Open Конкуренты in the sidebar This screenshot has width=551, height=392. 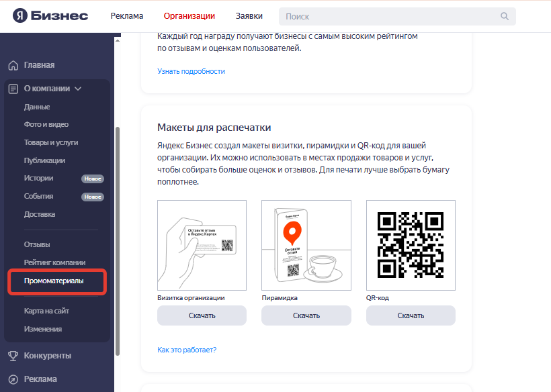pos(48,356)
